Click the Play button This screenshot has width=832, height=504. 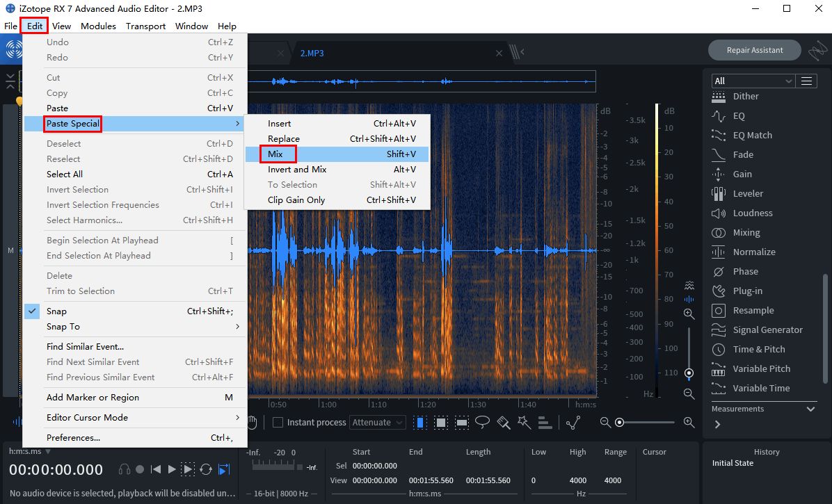171,469
